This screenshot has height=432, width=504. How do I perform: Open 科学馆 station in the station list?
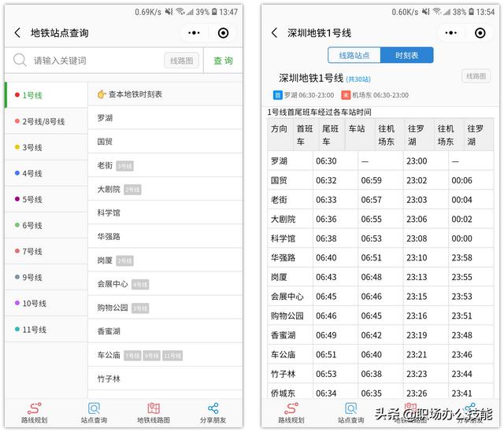pyautogui.click(x=165, y=212)
